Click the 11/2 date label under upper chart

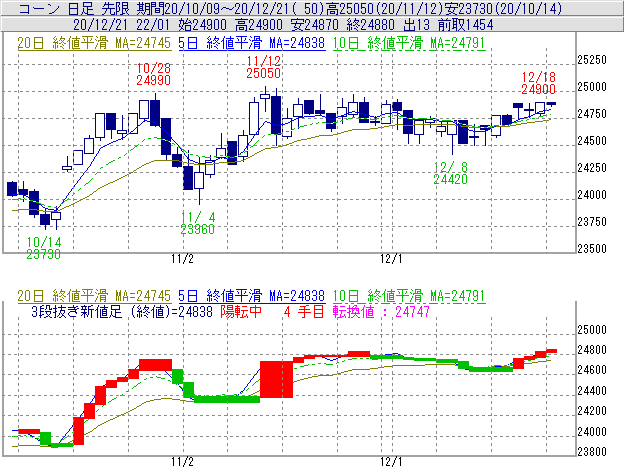(182, 259)
